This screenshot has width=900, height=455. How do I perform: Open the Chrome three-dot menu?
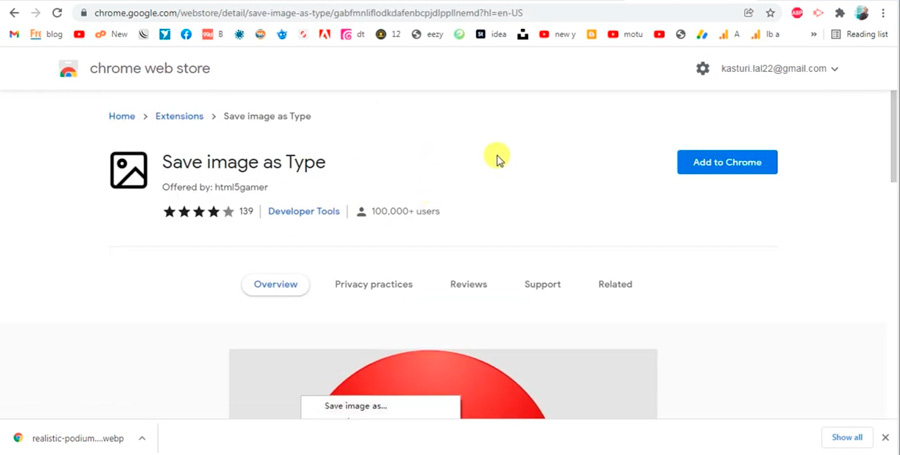(883, 13)
